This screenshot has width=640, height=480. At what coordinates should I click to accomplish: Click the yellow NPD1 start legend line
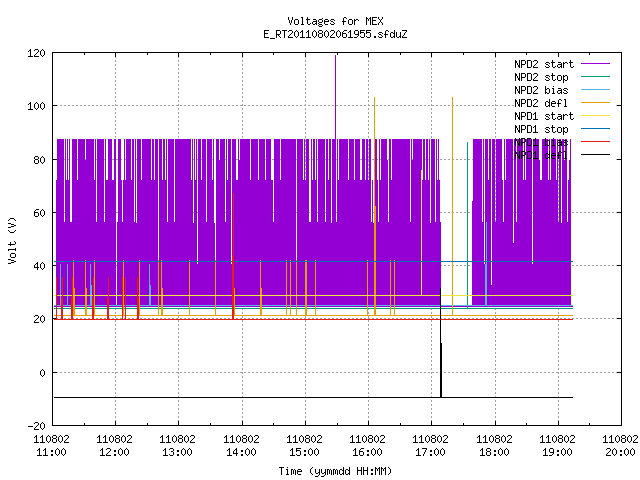tap(595, 116)
